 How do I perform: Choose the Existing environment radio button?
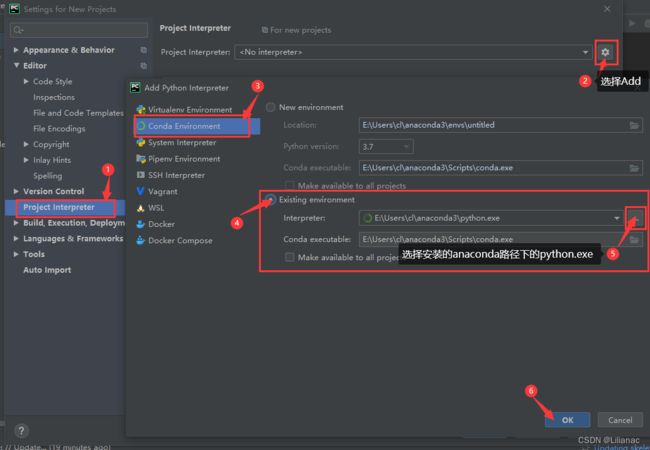271,200
